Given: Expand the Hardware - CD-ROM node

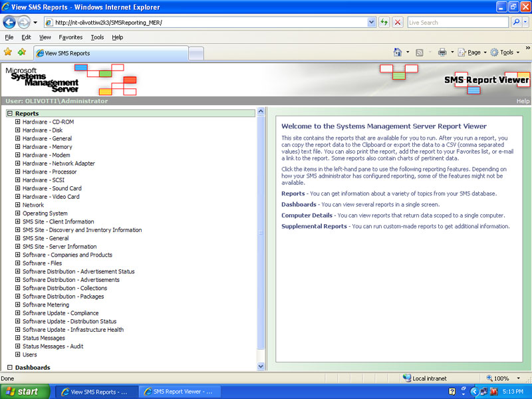Looking at the screenshot, I should click(x=18, y=122).
